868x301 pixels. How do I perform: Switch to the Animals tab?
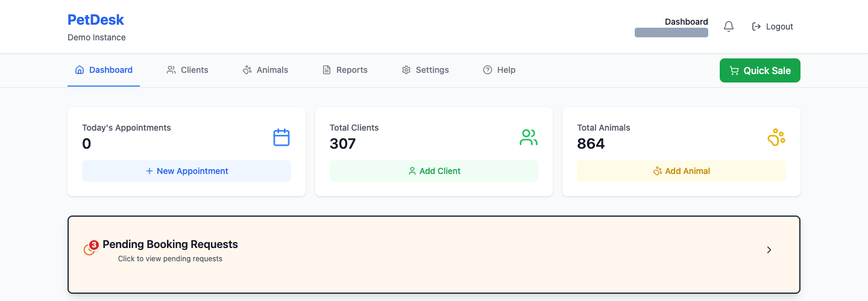coord(265,70)
